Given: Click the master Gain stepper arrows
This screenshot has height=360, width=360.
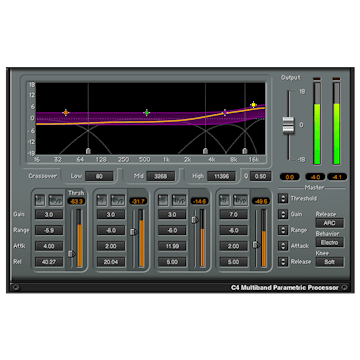Looking at the screenshot, I should (x=283, y=214).
